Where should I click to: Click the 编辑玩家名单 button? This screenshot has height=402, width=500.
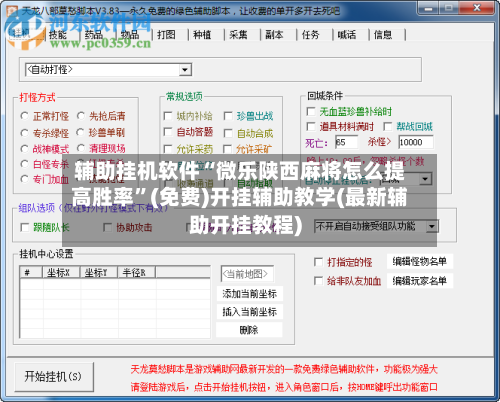[420, 281]
